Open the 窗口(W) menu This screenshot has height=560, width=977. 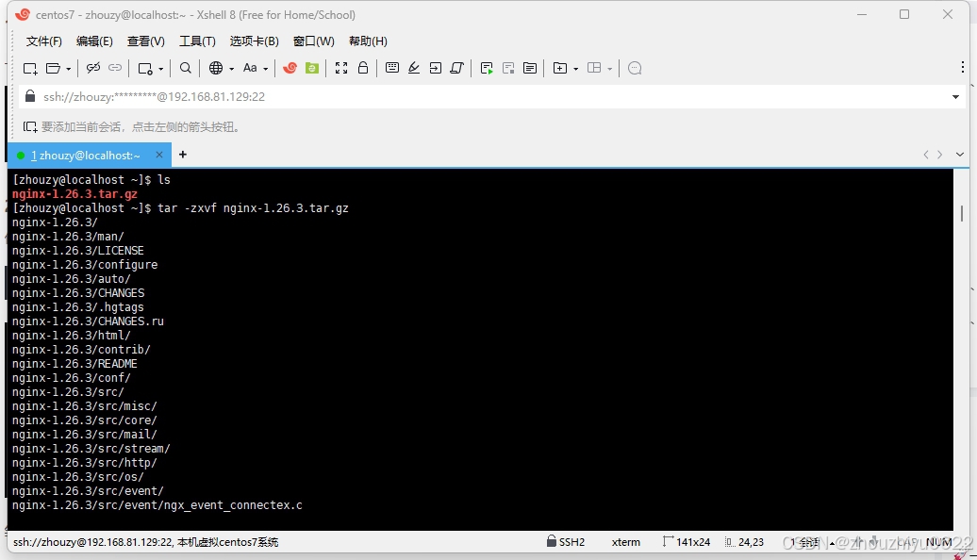tap(314, 41)
